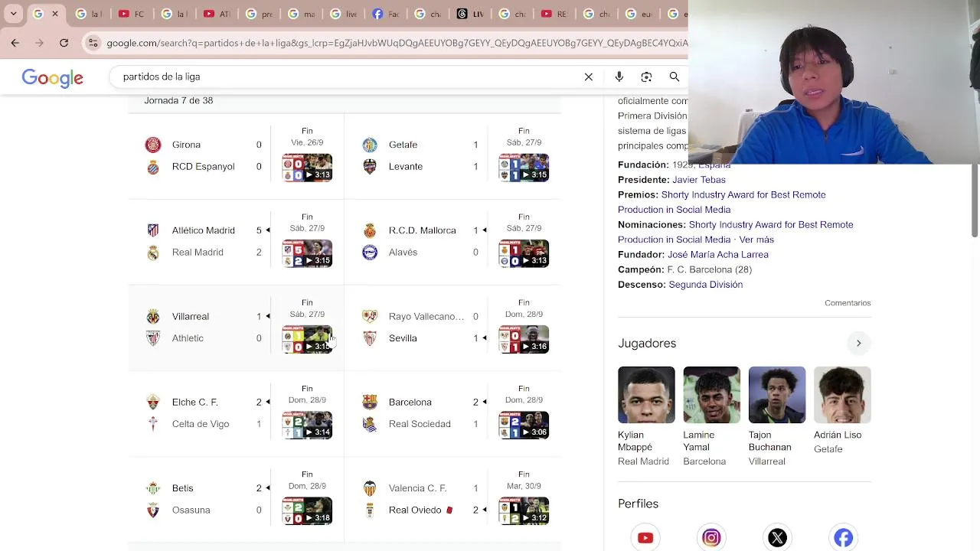The image size is (980, 551).
Task: Reload the page with refresh icon
Action: pos(64,43)
